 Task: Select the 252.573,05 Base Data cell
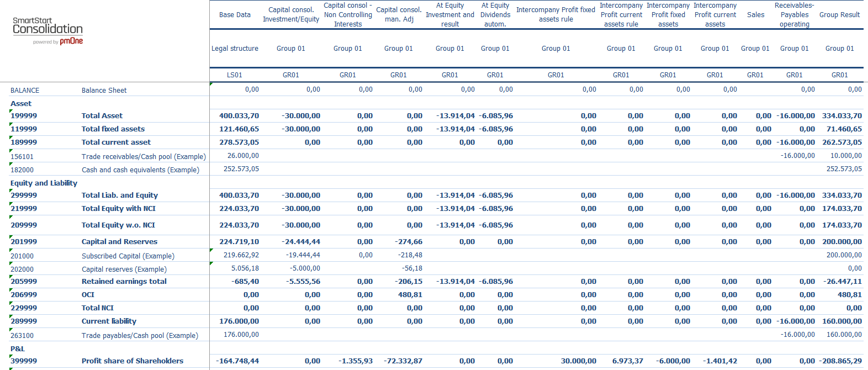pos(241,169)
